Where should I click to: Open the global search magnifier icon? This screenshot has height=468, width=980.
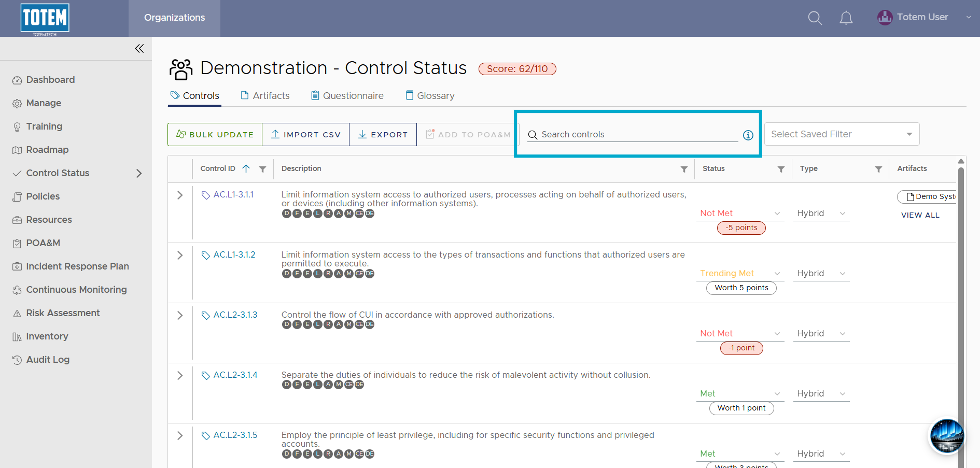tap(815, 18)
